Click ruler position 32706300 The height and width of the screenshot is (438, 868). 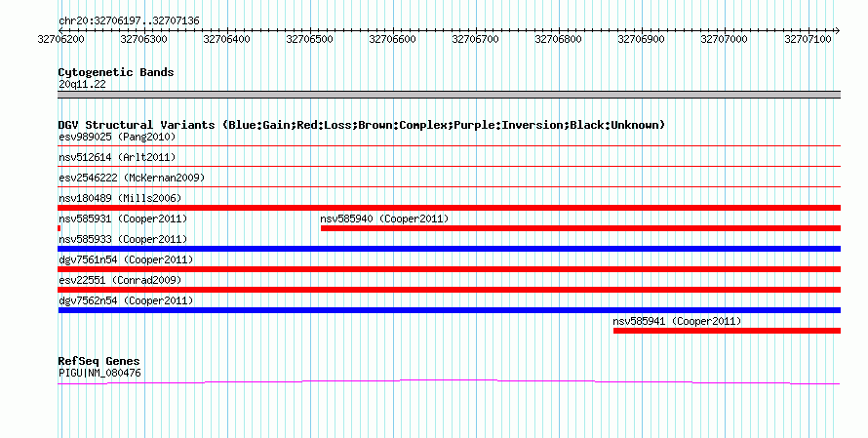click(x=144, y=39)
